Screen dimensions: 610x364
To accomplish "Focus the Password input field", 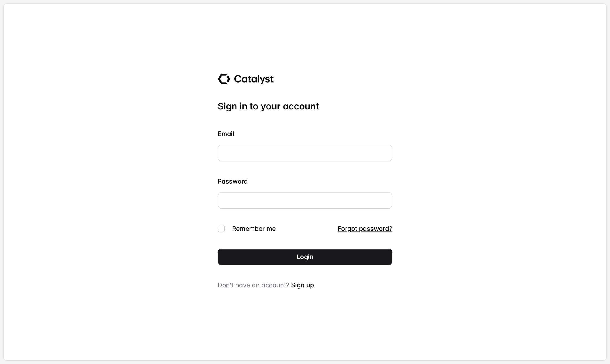I will click(305, 200).
